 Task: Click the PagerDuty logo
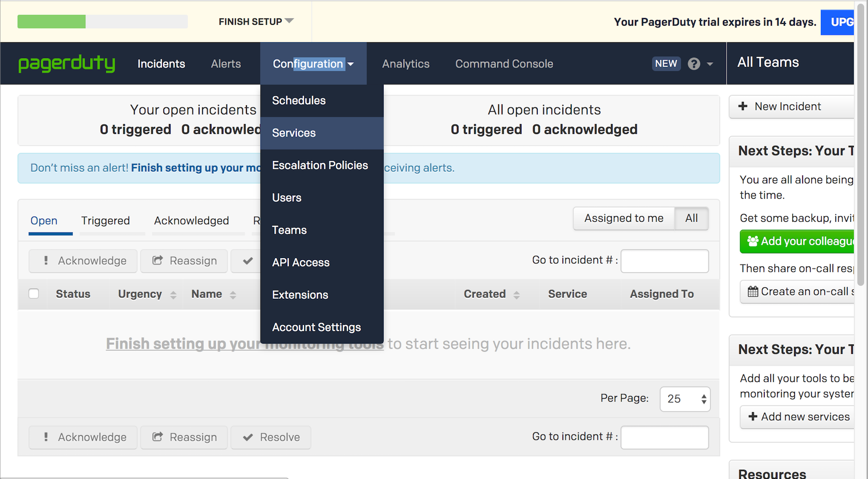[67, 64]
